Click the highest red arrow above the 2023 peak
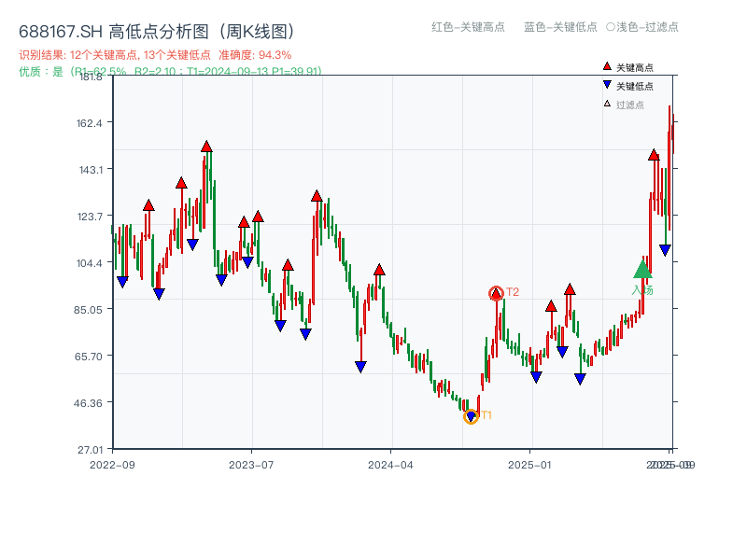Image resolution: width=747 pixels, height=560 pixels. tap(204, 146)
